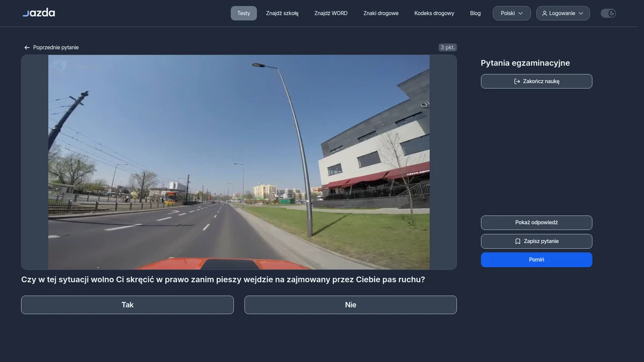Open Znajdź WORD menu item
The width and height of the screenshot is (644, 362).
331,13
